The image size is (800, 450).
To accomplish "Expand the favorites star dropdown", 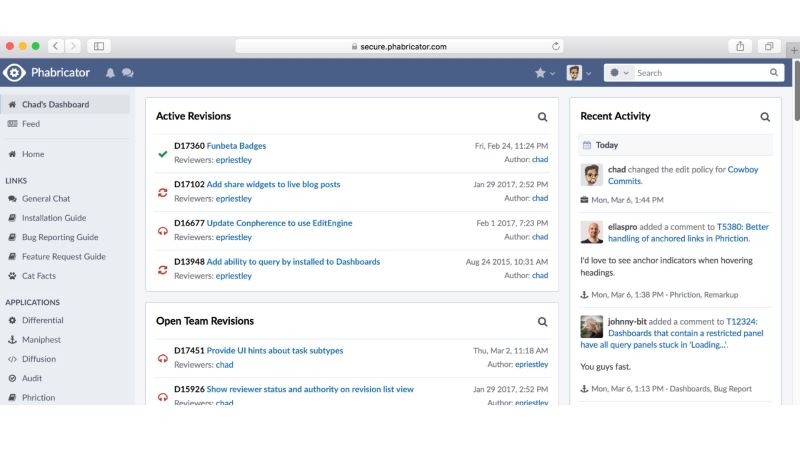I will click(x=544, y=73).
